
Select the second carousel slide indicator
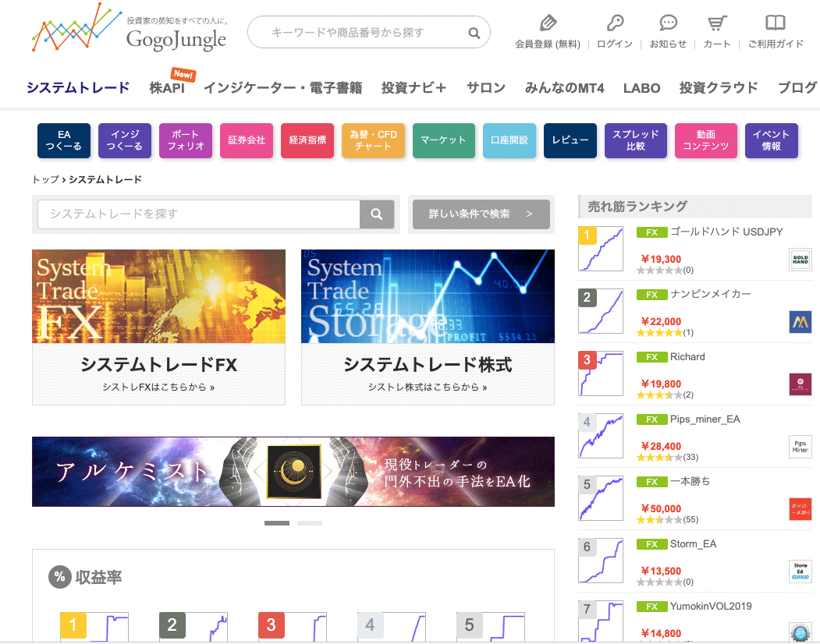click(310, 523)
